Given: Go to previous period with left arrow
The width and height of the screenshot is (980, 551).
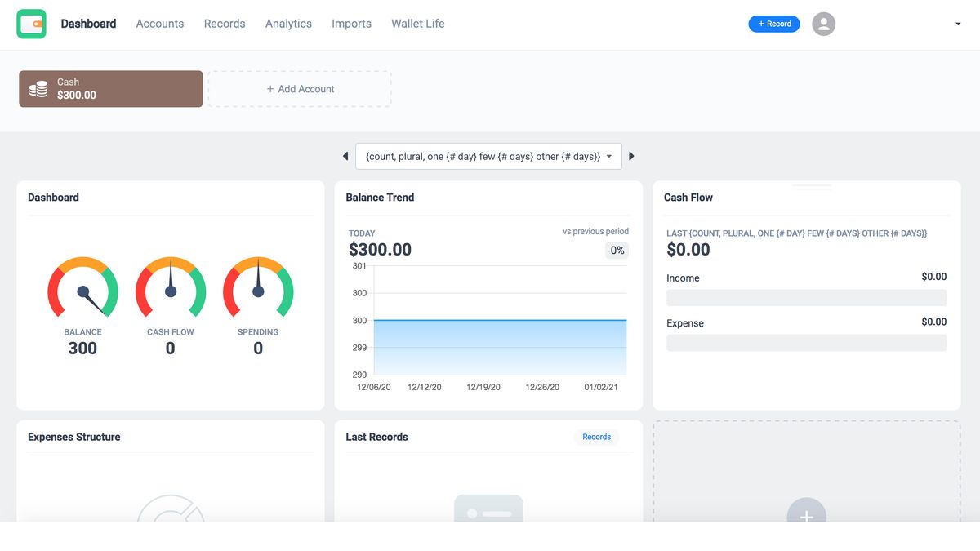Looking at the screenshot, I should (345, 156).
